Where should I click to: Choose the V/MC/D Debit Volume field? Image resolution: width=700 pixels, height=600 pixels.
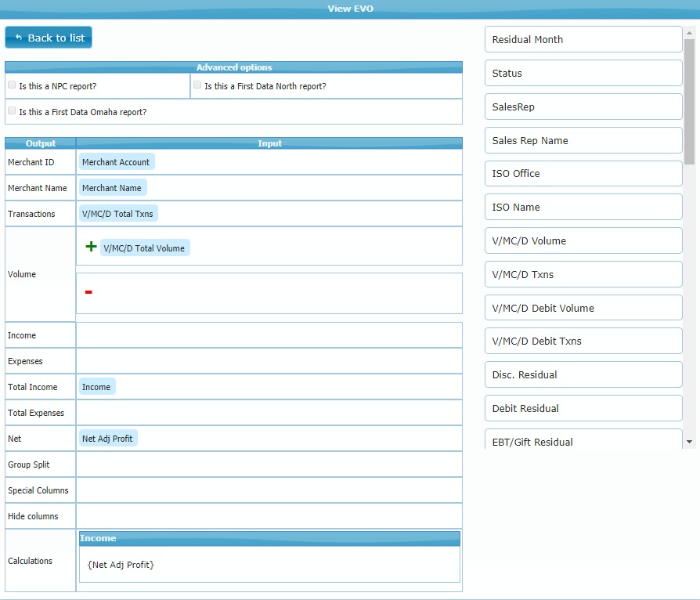pos(583,308)
